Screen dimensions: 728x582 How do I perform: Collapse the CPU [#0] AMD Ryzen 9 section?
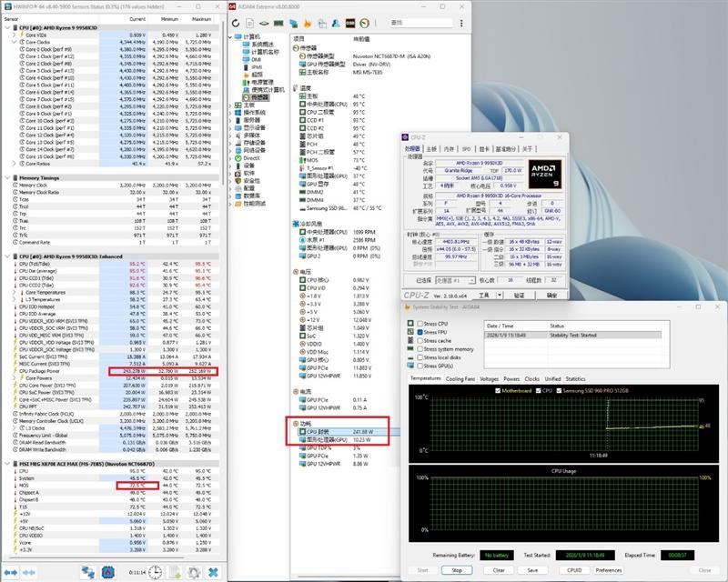[x=6, y=28]
